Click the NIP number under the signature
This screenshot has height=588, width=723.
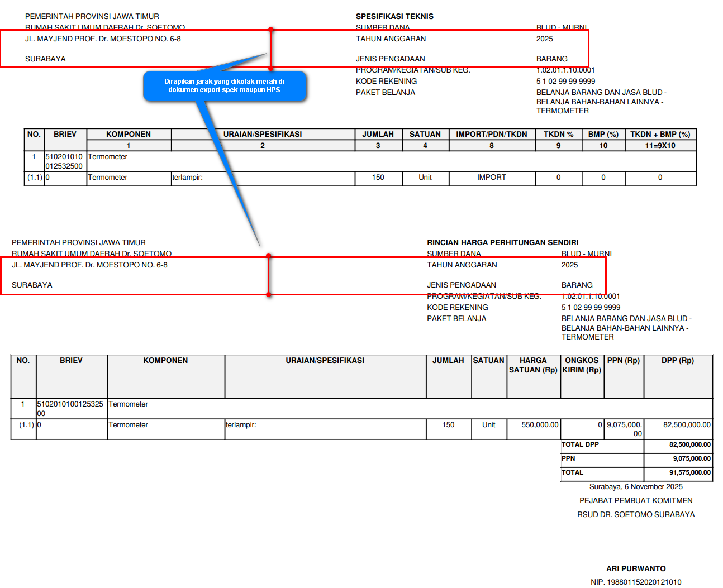coord(636,582)
